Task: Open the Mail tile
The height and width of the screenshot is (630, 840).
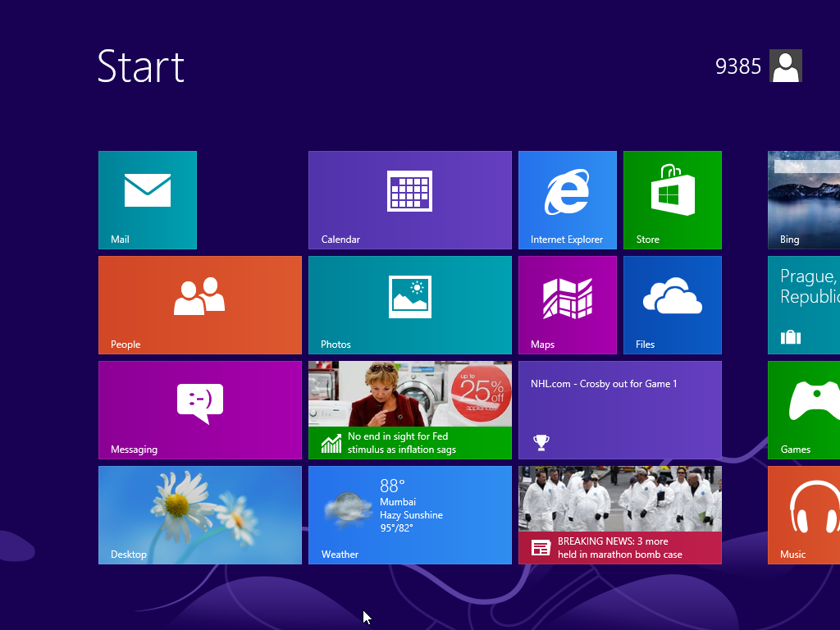Action: [x=148, y=200]
